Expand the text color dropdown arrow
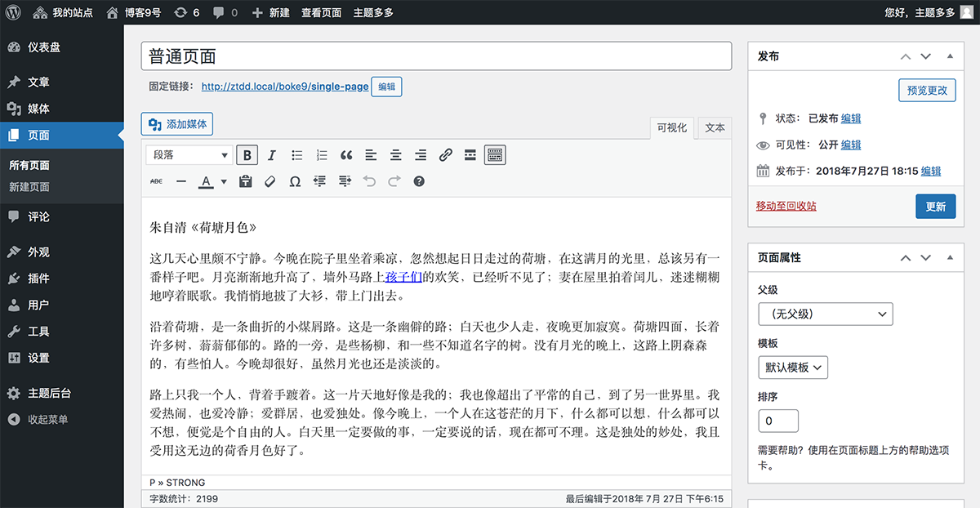980x508 pixels. 224,181
